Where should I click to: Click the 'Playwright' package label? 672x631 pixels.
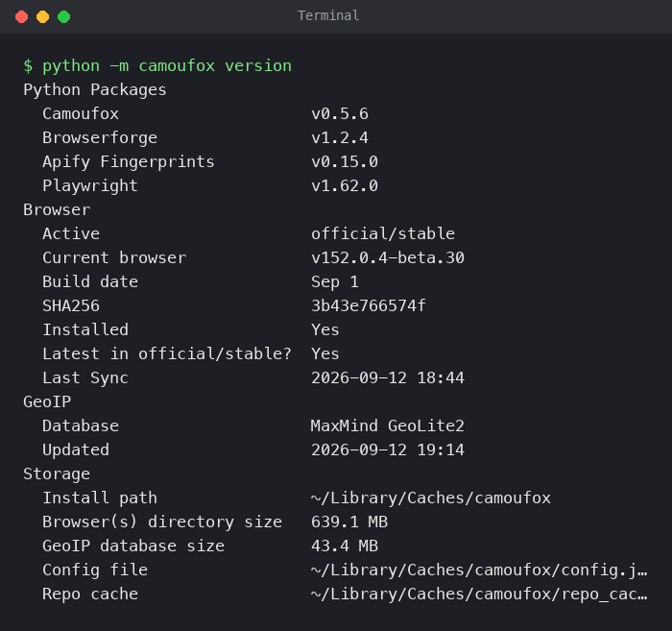(x=90, y=186)
